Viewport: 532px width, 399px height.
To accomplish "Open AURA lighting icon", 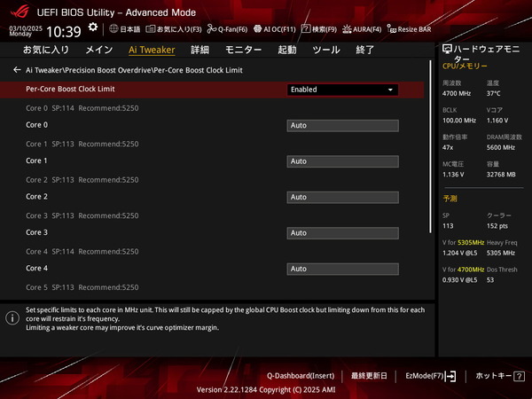I will pos(347,29).
